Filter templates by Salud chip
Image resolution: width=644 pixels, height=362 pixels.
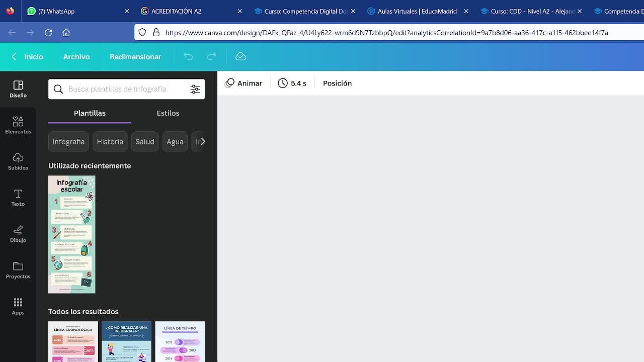tap(145, 142)
